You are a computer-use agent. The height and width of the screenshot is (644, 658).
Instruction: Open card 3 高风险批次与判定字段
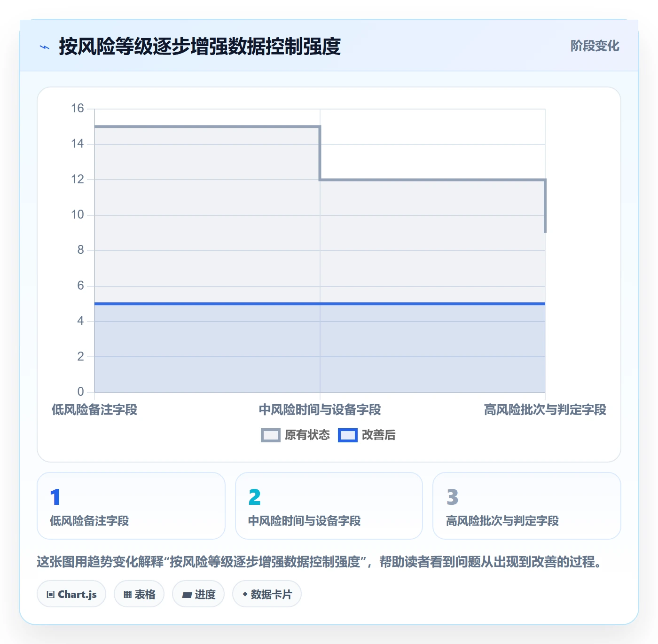coord(527,506)
